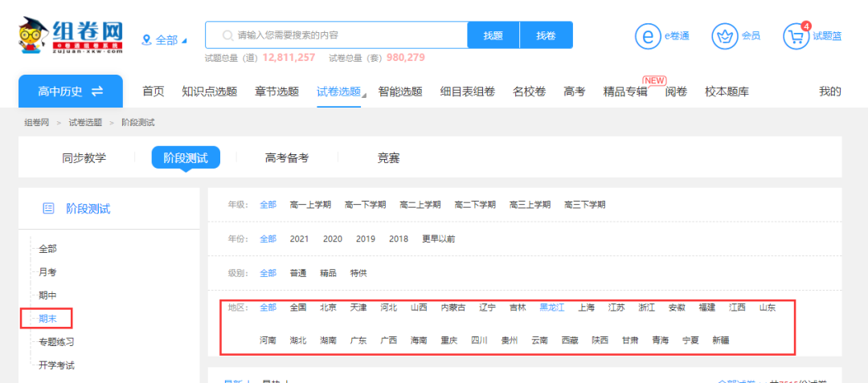Open 章节选题 in the navigation

point(276,92)
